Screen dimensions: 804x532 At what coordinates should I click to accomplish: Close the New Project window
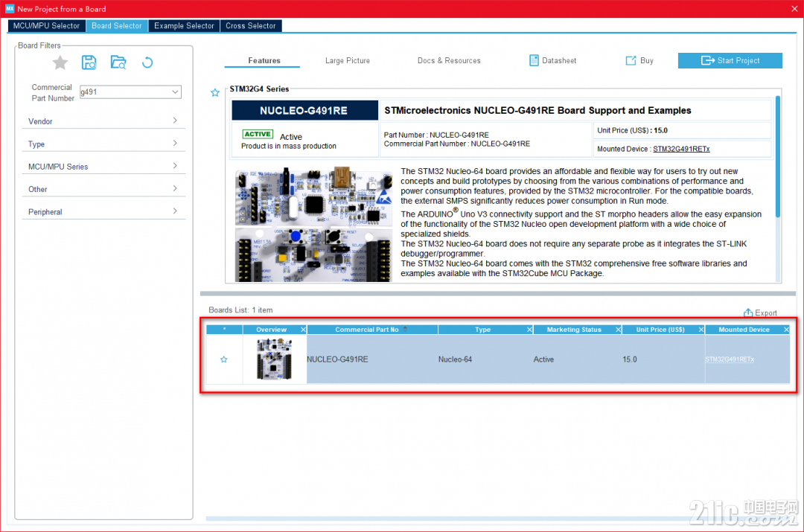pyautogui.click(x=794, y=9)
